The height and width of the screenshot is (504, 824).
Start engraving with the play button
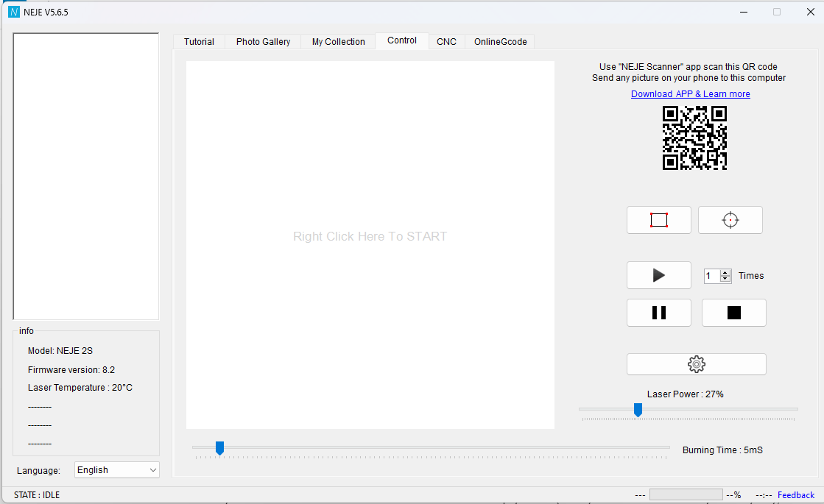pyautogui.click(x=658, y=275)
